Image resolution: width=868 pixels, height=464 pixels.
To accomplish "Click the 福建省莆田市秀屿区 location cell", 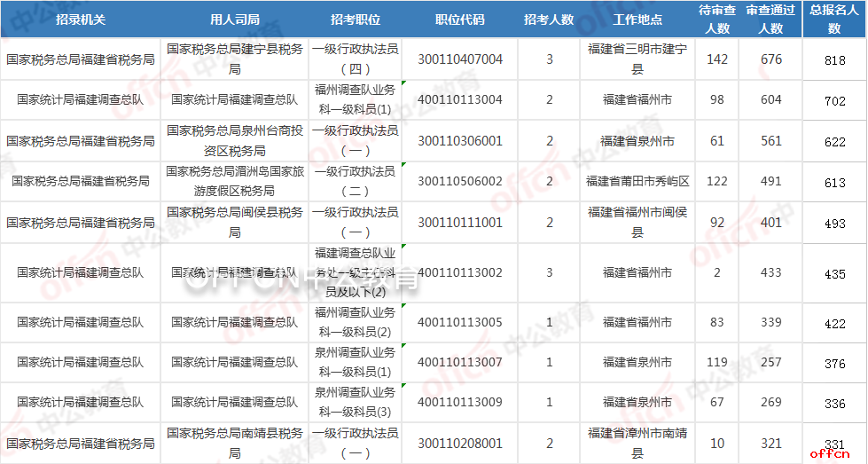I will pyautogui.click(x=637, y=181).
